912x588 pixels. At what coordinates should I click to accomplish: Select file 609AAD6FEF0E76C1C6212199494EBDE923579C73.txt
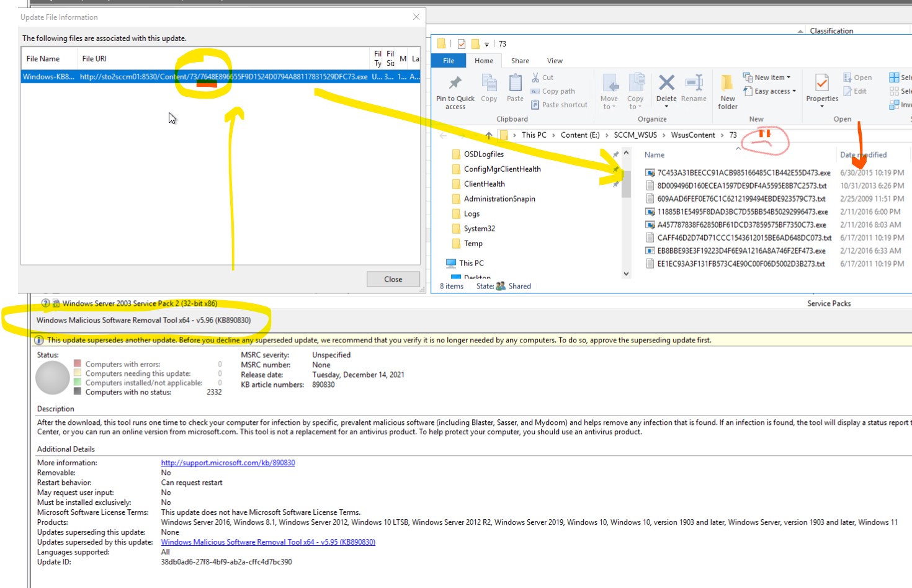pos(741,199)
